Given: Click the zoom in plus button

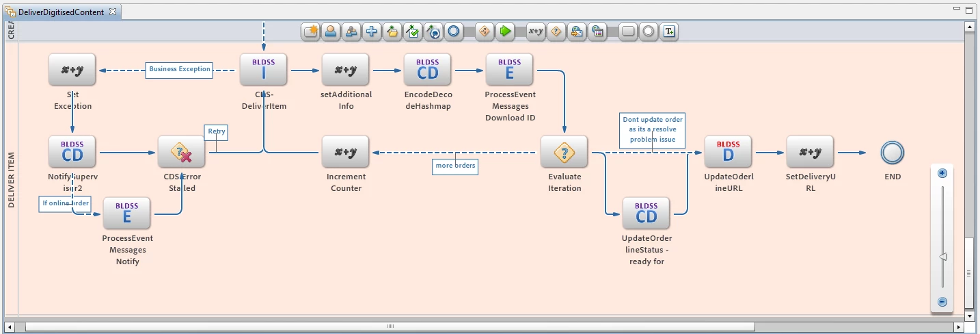Looking at the screenshot, I should point(942,173).
